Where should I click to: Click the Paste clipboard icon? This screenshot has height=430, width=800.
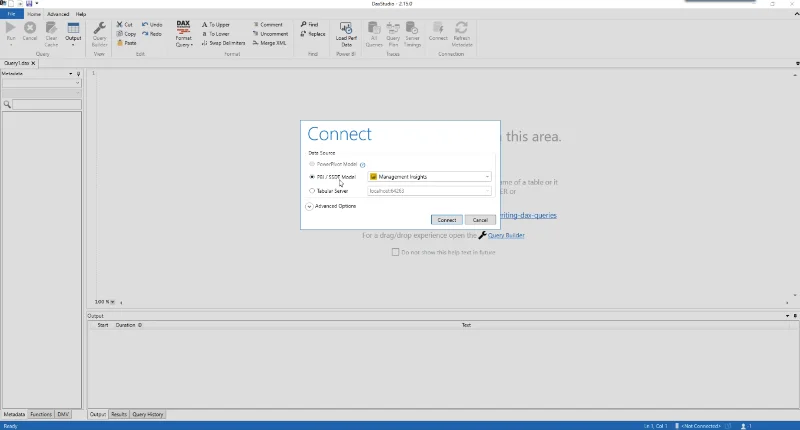click(x=119, y=43)
